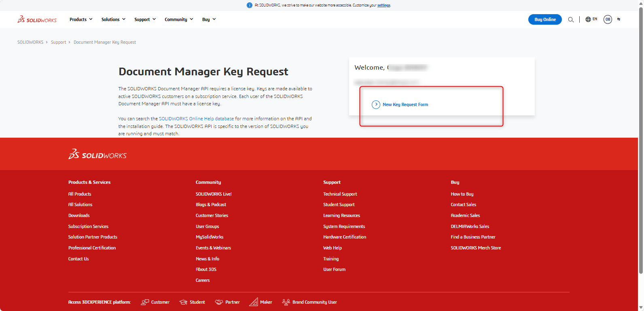Open the site search magnifier
Screen dimensions: 644x311
571,19
